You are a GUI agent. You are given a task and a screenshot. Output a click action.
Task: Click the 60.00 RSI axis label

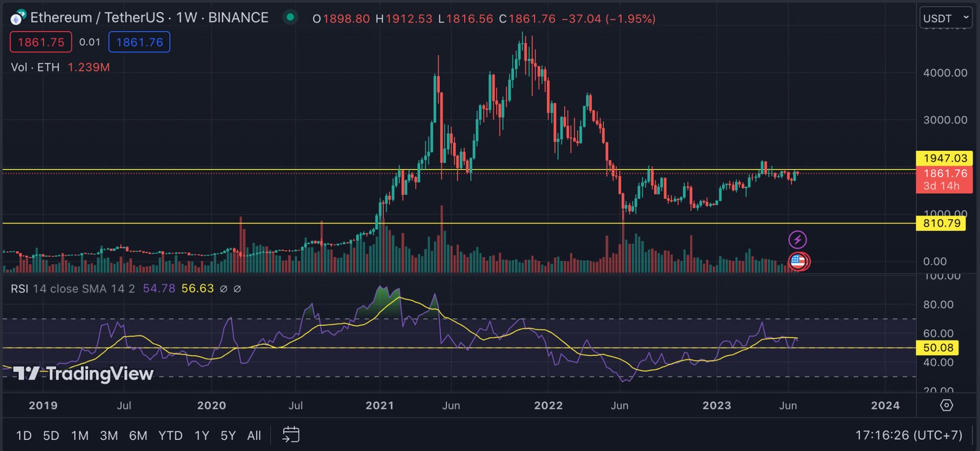point(938,334)
